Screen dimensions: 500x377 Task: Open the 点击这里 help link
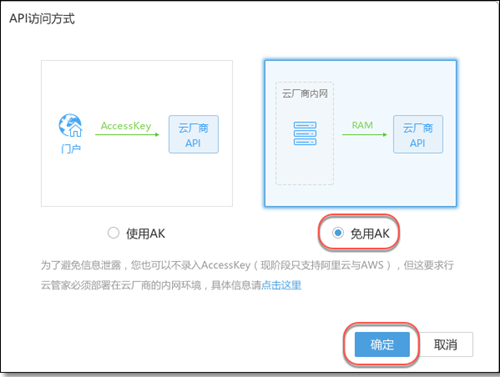pos(281,285)
